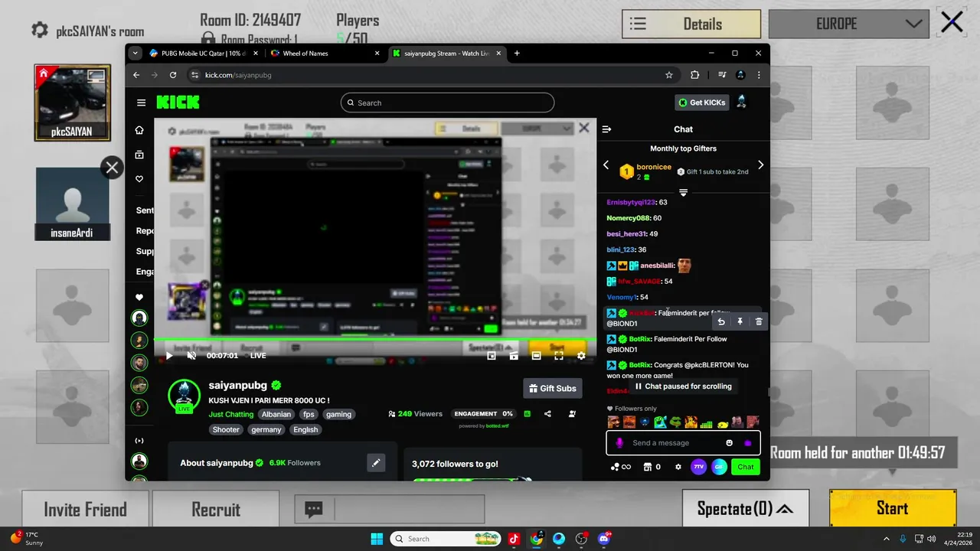Open the botted.wtf link
Screen dimensions: 980x551
pyautogui.click(x=497, y=426)
